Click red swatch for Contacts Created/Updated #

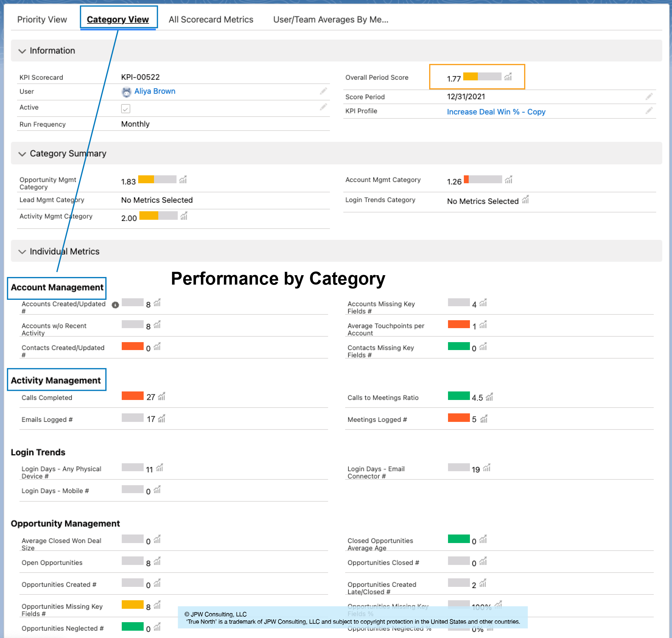point(133,346)
